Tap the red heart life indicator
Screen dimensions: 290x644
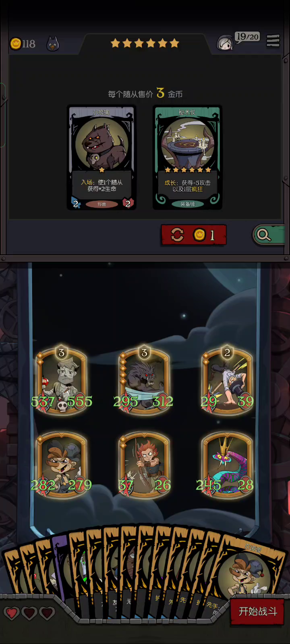pos(12,613)
